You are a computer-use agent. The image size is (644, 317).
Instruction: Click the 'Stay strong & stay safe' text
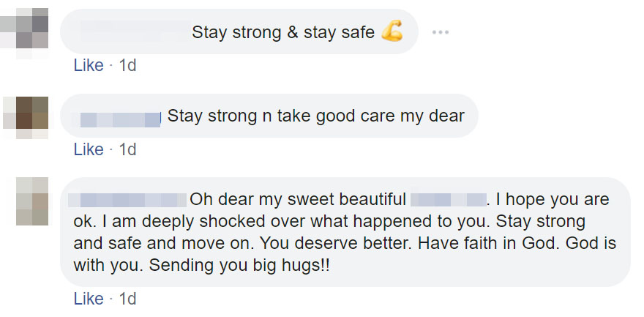[282, 32]
